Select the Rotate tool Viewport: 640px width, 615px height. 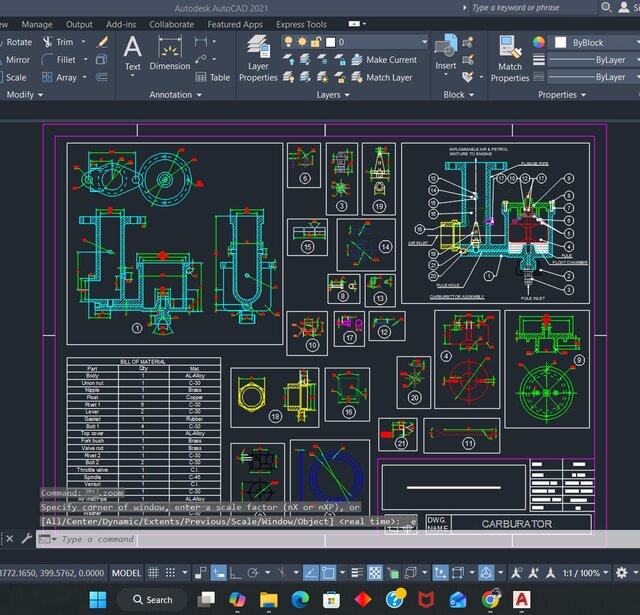click(x=15, y=42)
